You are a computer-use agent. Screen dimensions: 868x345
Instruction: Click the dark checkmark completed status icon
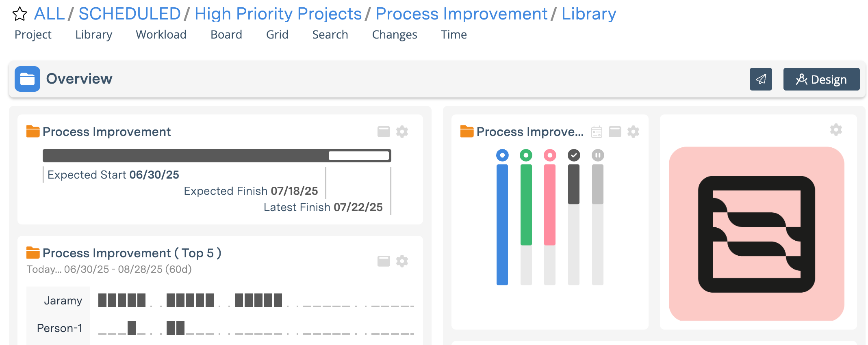click(574, 155)
